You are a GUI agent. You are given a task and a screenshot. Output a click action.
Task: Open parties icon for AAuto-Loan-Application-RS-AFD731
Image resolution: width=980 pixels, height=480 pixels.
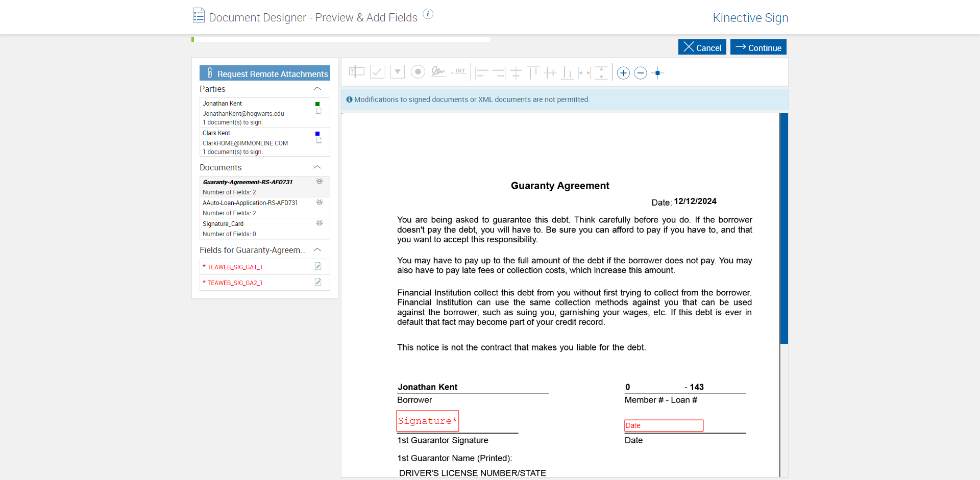coord(320,202)
